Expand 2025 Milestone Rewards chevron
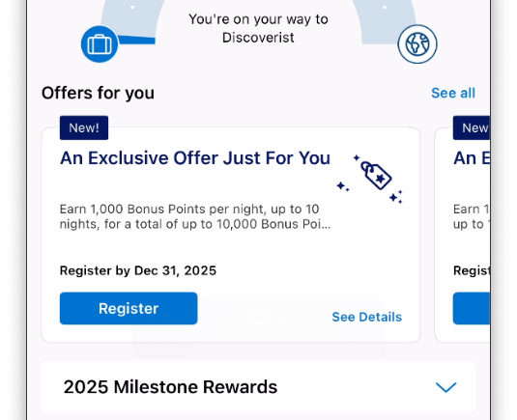The width and height of the screenshot is (517, 420). [x=445, y=387]
